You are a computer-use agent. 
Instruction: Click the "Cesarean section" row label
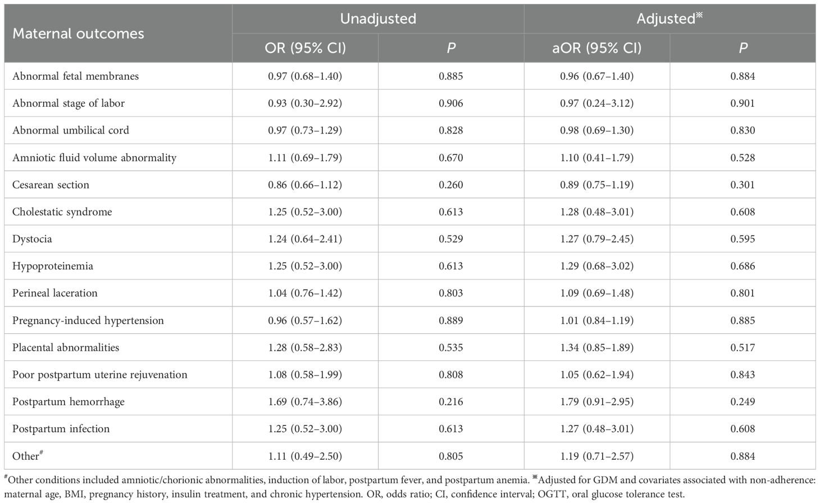click(51, 185)
